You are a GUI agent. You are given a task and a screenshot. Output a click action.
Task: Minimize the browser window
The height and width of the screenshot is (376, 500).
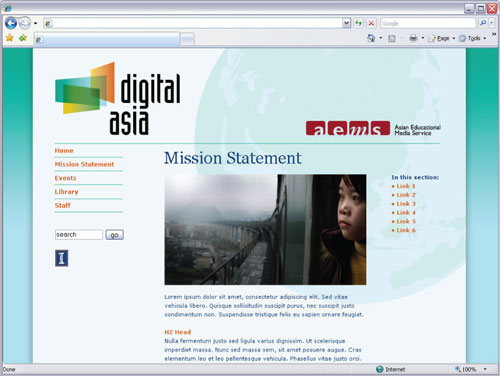469,9
